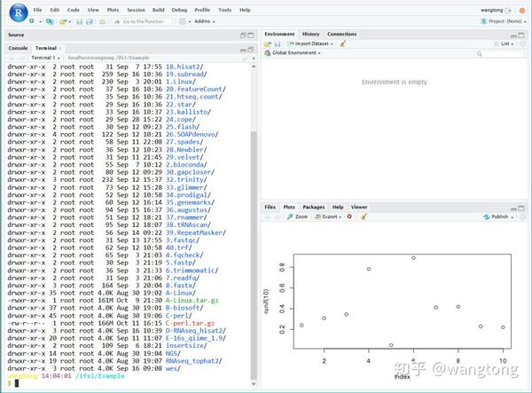Click the RStudio R logo
Screen dimensions: 532x393
[x=19, y=13]
